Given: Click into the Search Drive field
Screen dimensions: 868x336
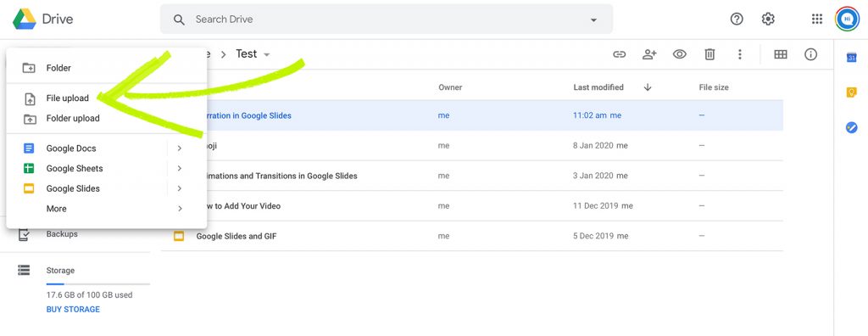Looking at the screenshot, I should click(x=387, y=20).
